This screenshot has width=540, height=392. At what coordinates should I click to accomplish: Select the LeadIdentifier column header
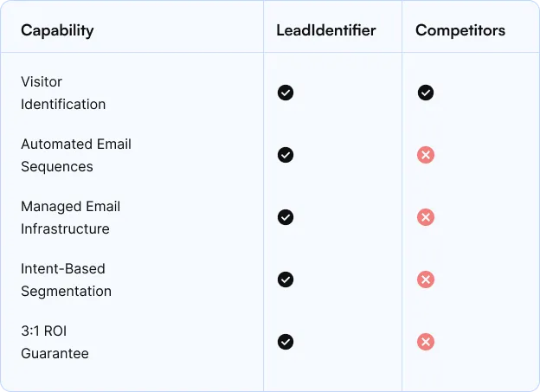coord(325,30)
